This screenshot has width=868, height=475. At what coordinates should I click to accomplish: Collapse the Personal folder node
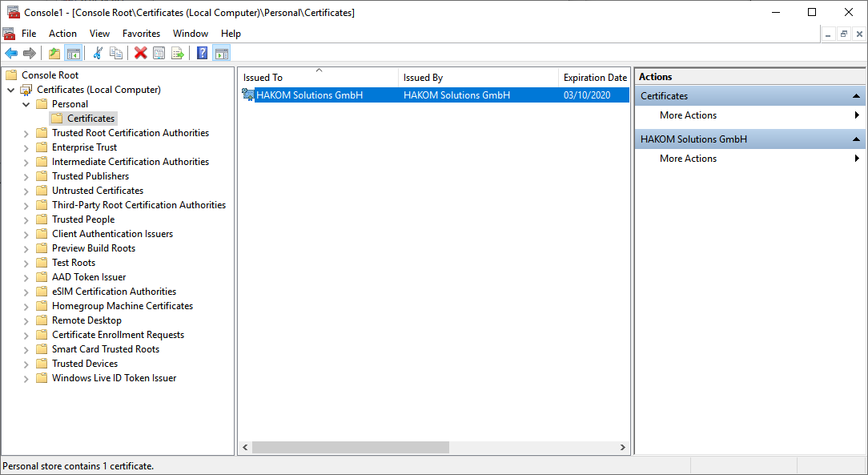pos(26,104)
